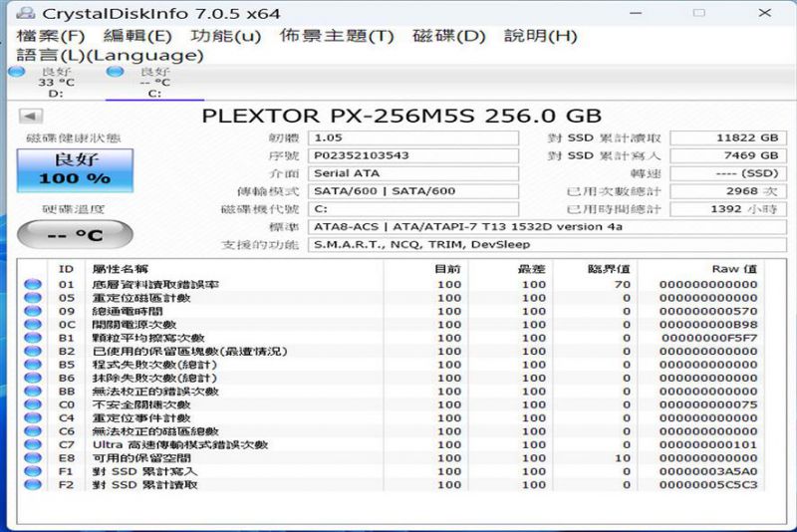Open the 語言(L)(Language) menu
This screenshot has height=532, width=797.
click(110, 55)
